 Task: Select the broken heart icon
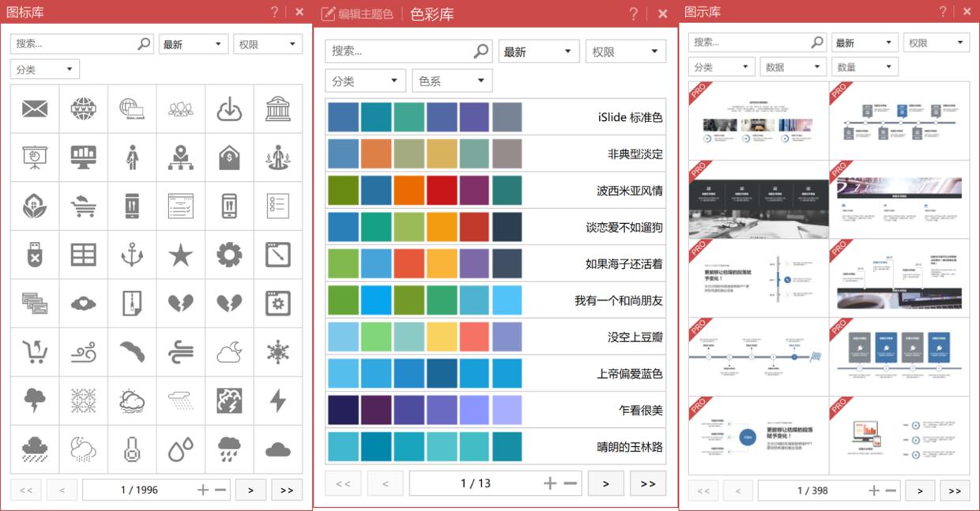click(x=181, y=303)
